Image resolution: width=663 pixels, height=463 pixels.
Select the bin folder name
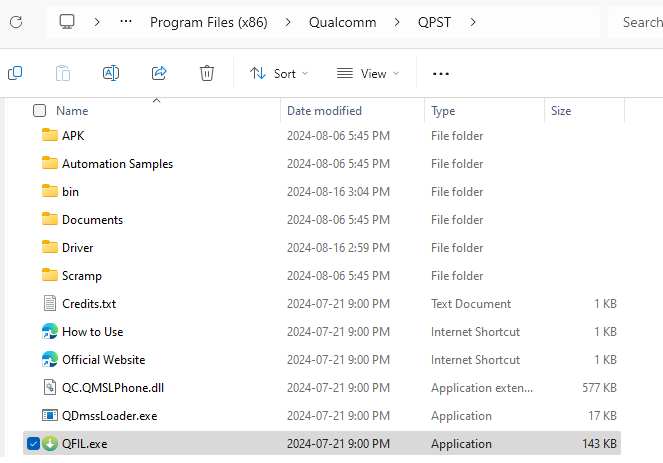coord(70,192)
